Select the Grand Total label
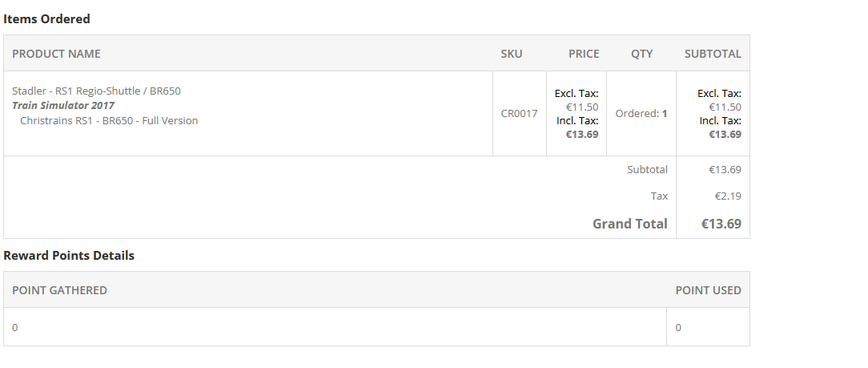Screen dimensions: 868x368 click(629, 224)
